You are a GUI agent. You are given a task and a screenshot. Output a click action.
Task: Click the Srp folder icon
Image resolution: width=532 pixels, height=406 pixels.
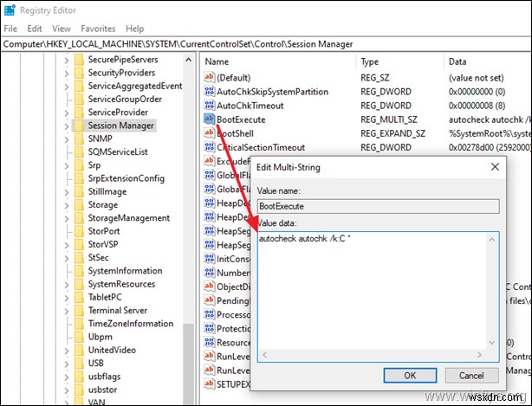[79, 165]
